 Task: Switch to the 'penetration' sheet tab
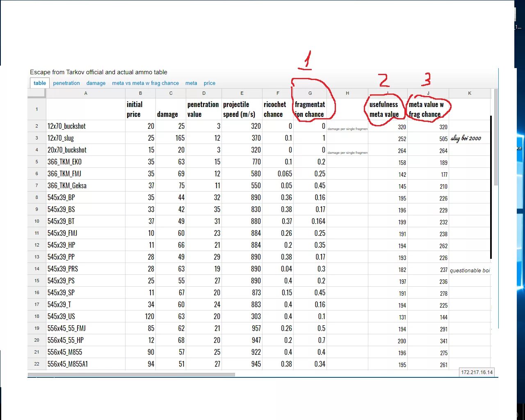pos(66,83)
